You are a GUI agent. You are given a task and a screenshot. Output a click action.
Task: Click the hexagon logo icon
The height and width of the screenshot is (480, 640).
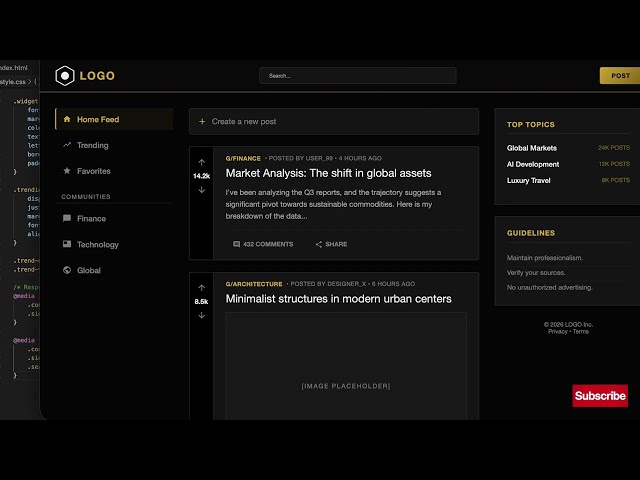point(65,76)
